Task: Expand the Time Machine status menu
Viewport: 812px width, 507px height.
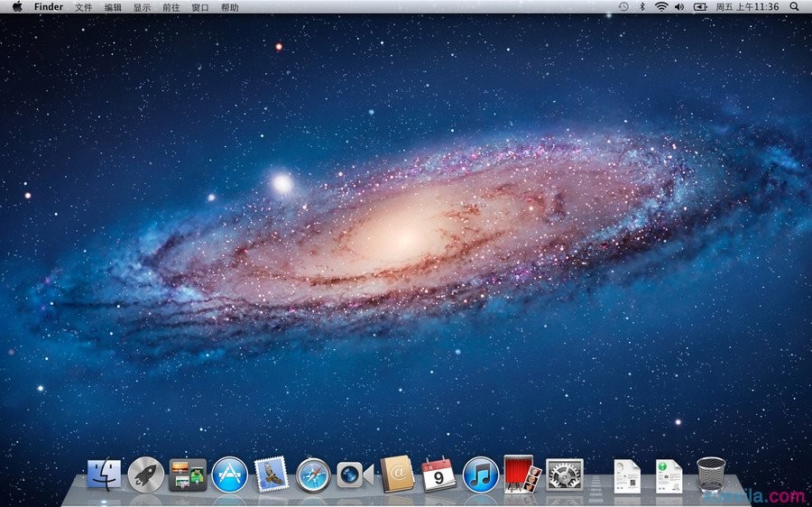Action: [623, 6]
